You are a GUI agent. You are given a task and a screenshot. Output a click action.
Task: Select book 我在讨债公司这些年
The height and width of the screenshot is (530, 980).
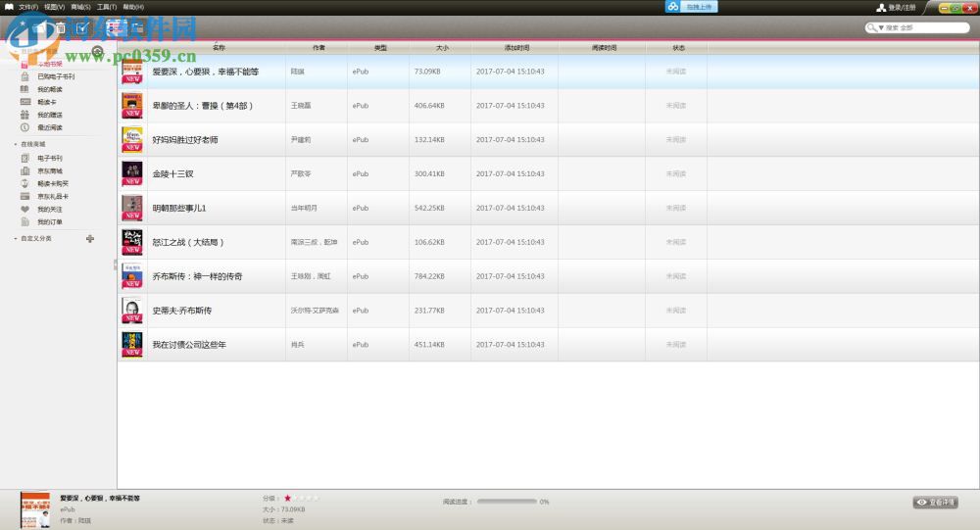click(548, 345)
